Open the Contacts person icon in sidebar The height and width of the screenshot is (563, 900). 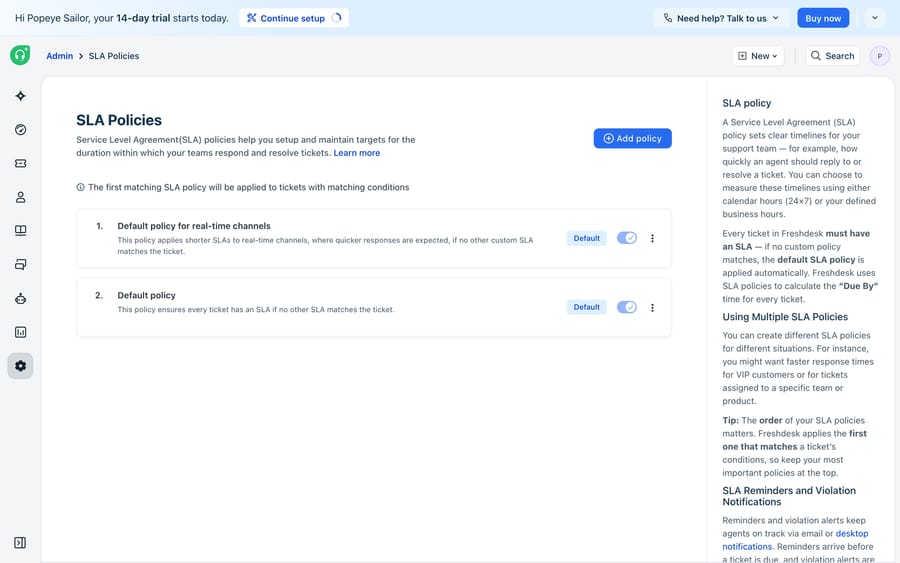click(21, 197)
